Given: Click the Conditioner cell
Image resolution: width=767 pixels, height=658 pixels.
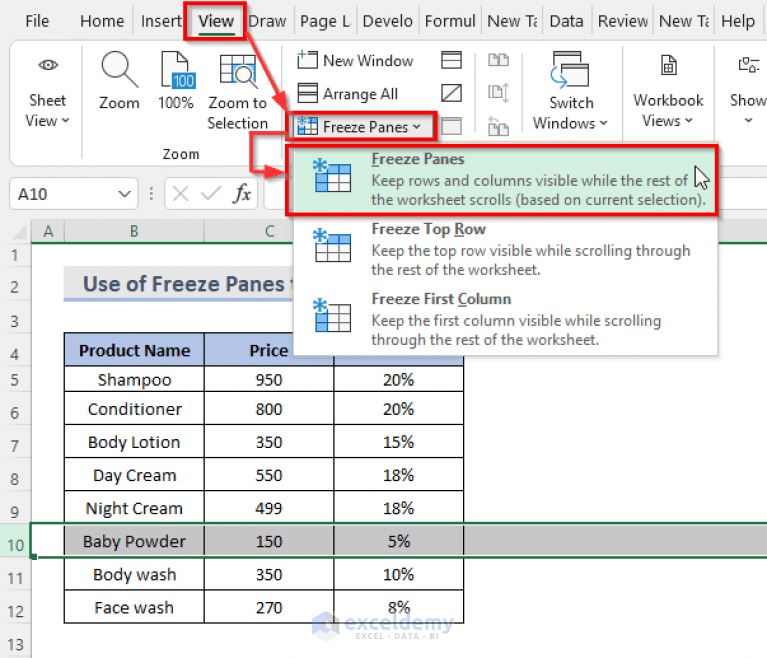Looking at the screenshot, I should [x=134, y=409].
